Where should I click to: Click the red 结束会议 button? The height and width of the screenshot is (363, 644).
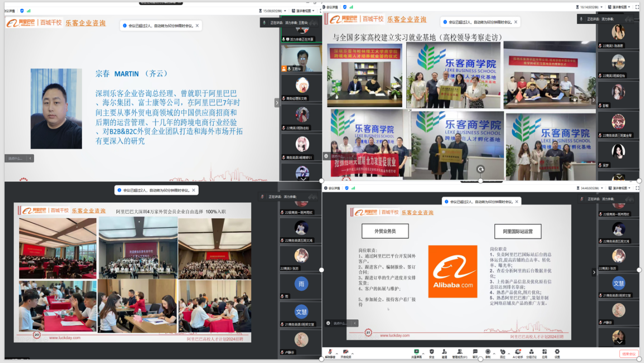(628, 354)
